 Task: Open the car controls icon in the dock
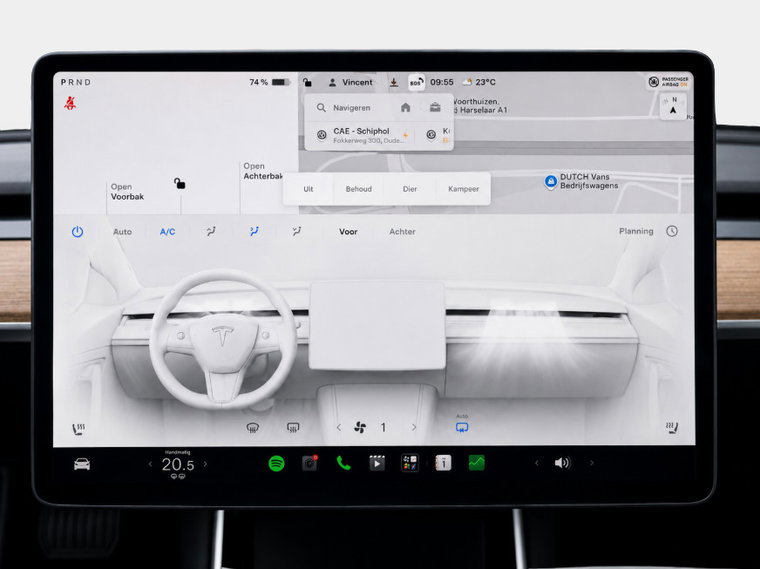click(x=82, y=464)
